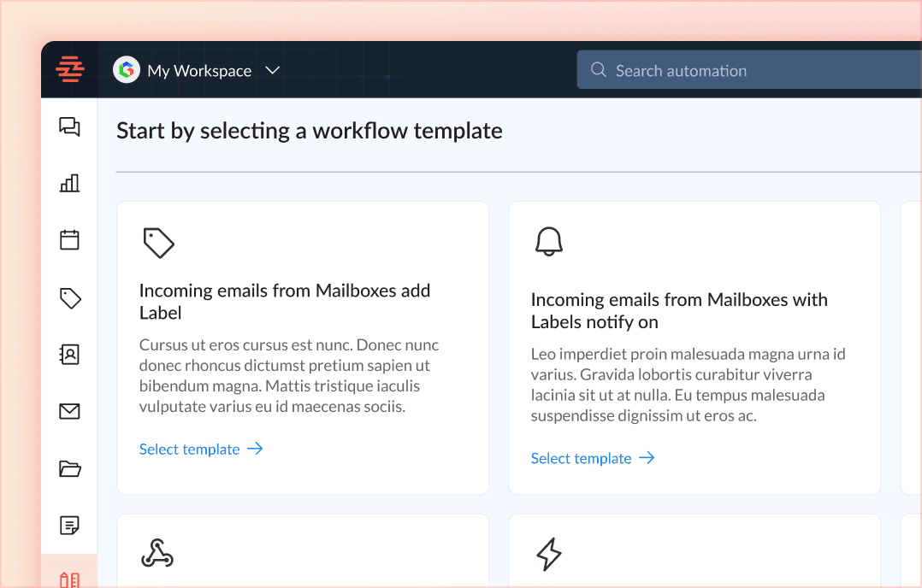
Task: Click heading "Start by selecting a workflow template"
Action: (310, 131)
